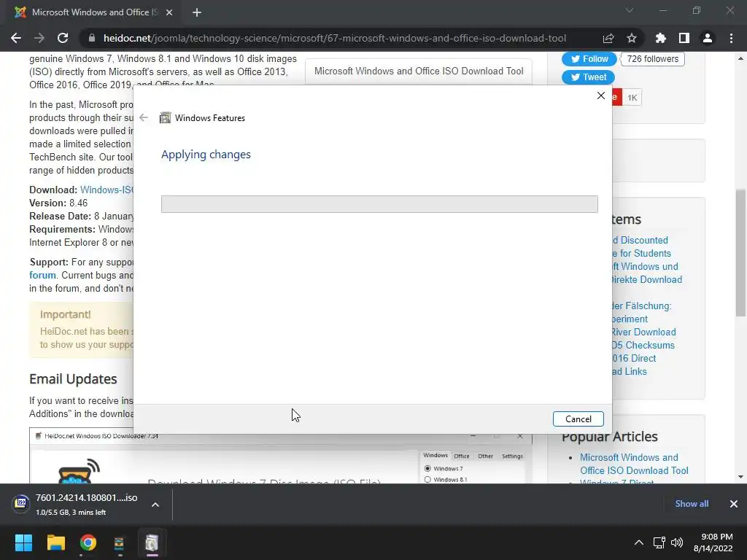747x560 pixels.
Task: Bookmark this page with the star icon
Action: 632,38
